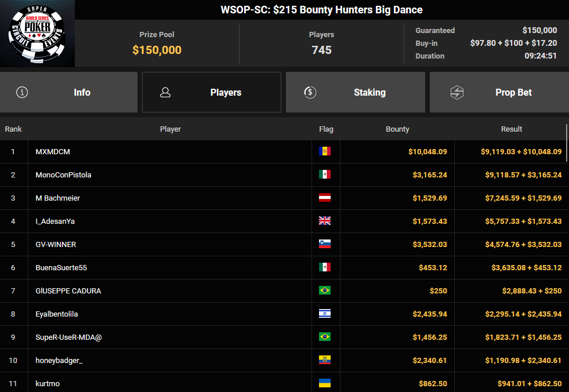Click the info circle icon
The image size is (569, 392).
tap(22, 92)
